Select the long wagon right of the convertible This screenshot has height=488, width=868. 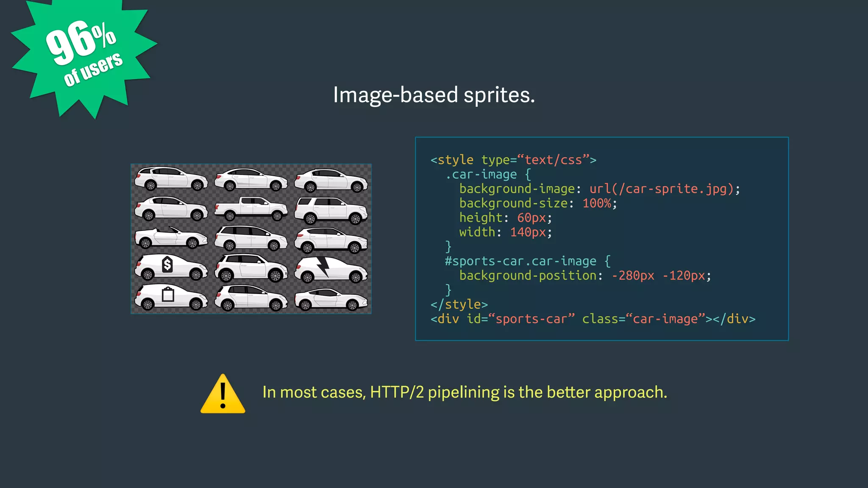(x=251, y=238)
